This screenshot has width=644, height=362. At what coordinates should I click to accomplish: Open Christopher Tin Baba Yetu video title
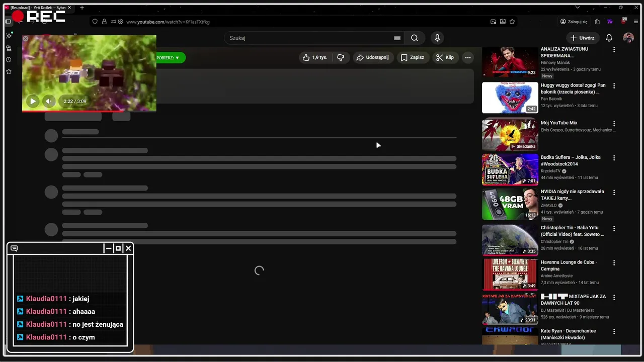point(573,231)
